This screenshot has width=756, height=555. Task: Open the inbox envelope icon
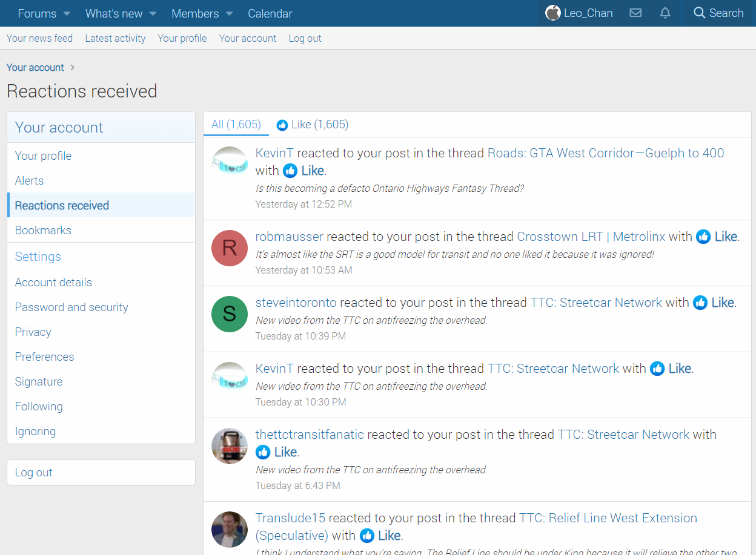pyautogui.click(x=635, y=13)
